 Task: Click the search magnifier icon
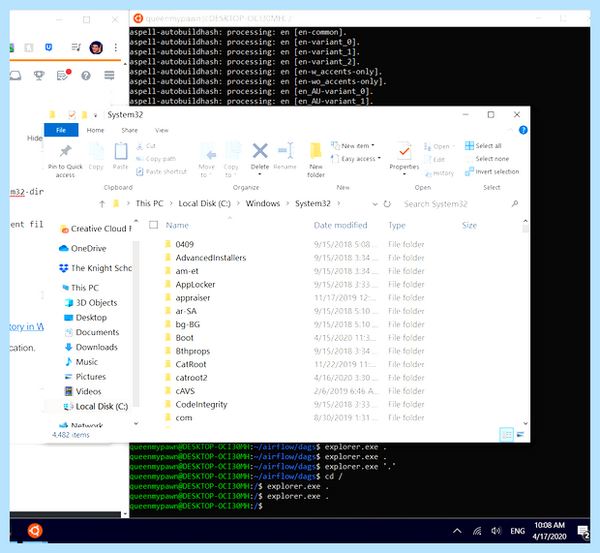[x=515, y=204]
